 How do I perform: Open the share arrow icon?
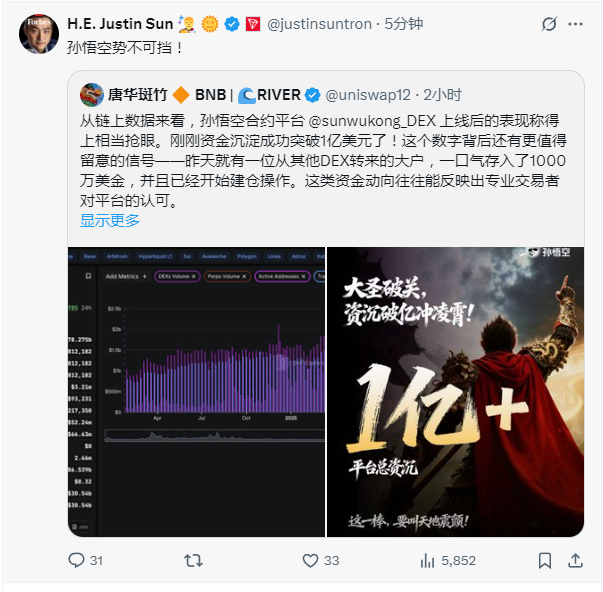[575, 561]
